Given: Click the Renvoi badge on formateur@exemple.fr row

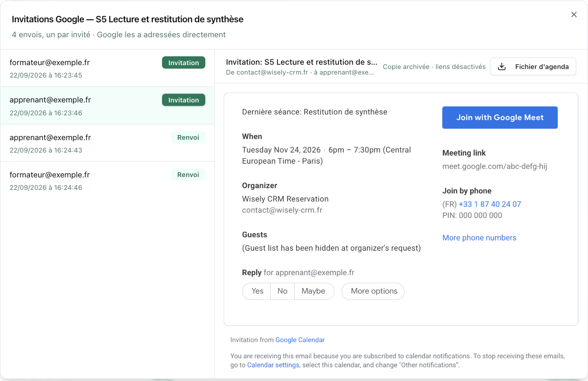Looking at the screenshot, I should [x=188, y=175].
